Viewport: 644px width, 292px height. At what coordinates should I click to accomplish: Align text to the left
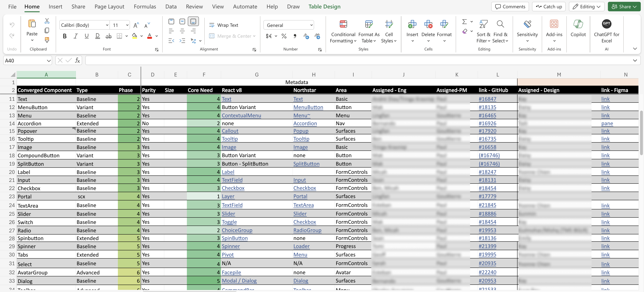tap(171, 31)
